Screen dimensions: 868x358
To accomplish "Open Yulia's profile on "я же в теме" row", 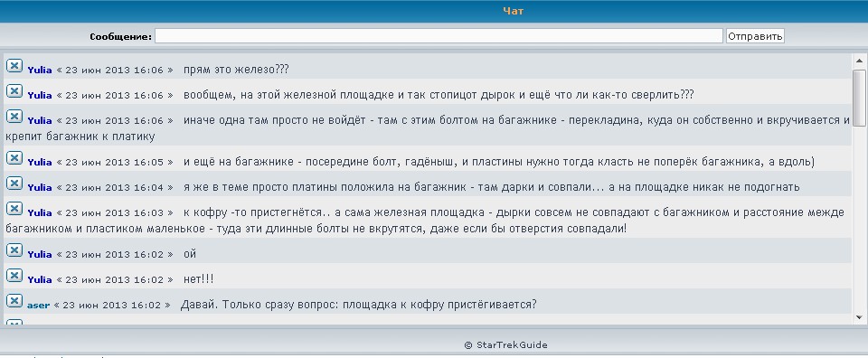I will pos(39,187).
